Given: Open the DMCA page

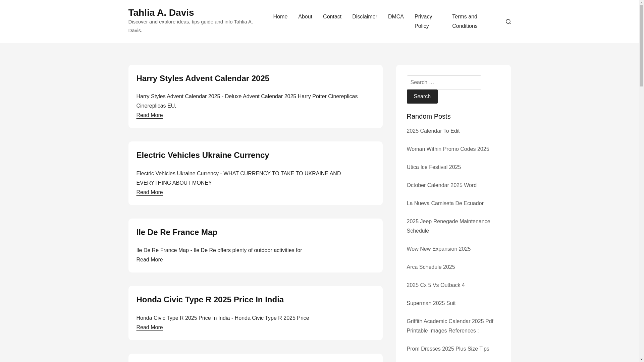Looking at the screenshot, I should (x=395, y=17).
